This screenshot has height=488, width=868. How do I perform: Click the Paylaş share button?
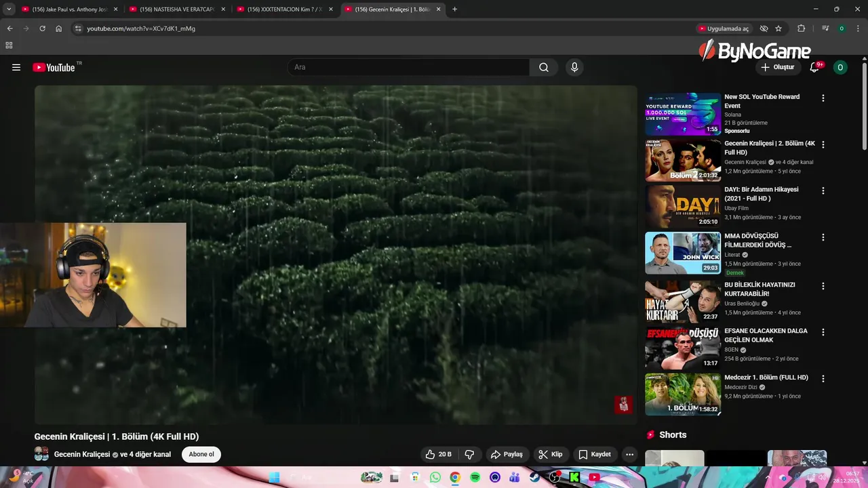[507, 454]
